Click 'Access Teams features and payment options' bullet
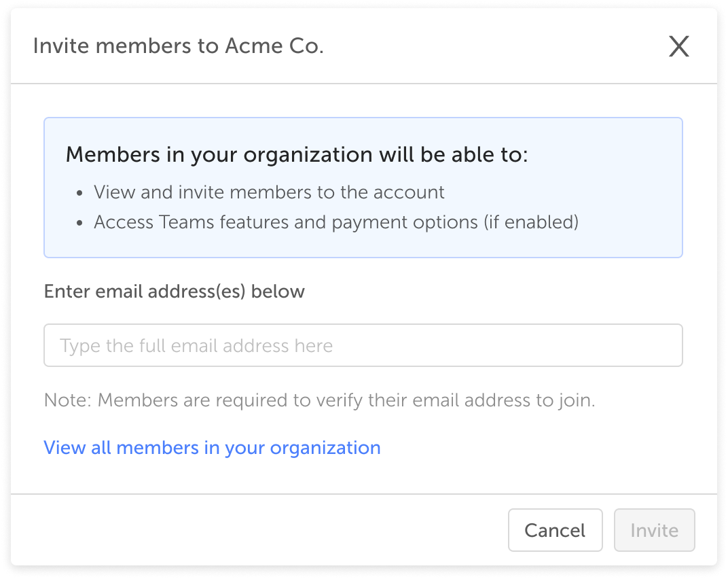Image resolution: width=728 pixels, height=579 pixels. point(336,222)
